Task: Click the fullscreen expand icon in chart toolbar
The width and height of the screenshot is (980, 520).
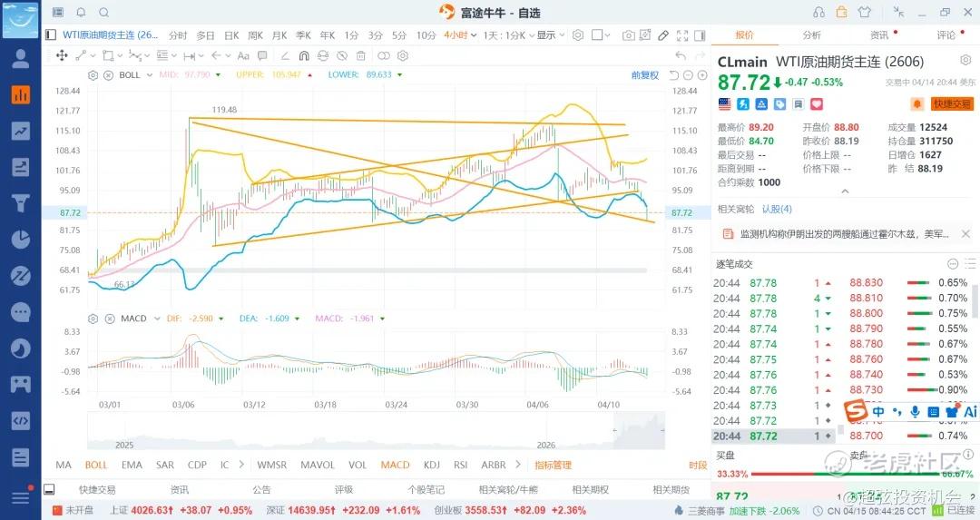Action: click(x=682, y=35)
